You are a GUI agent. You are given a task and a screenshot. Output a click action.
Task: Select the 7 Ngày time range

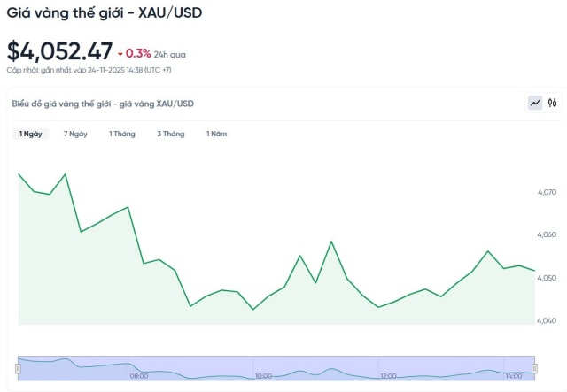click(75, 134)
